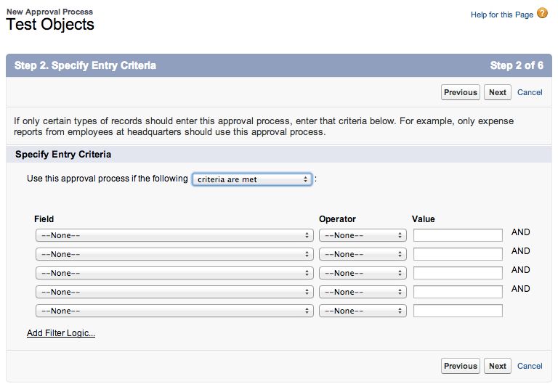Open the Help for this Page link

(x=501, y=15)
